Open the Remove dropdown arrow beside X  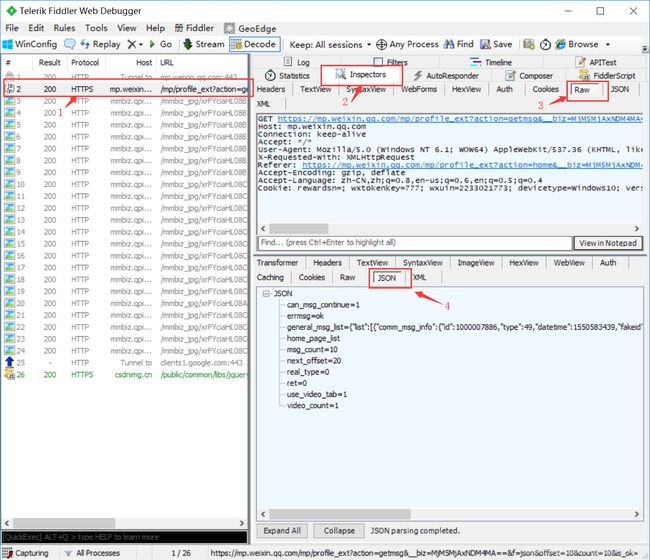point(141,44)
